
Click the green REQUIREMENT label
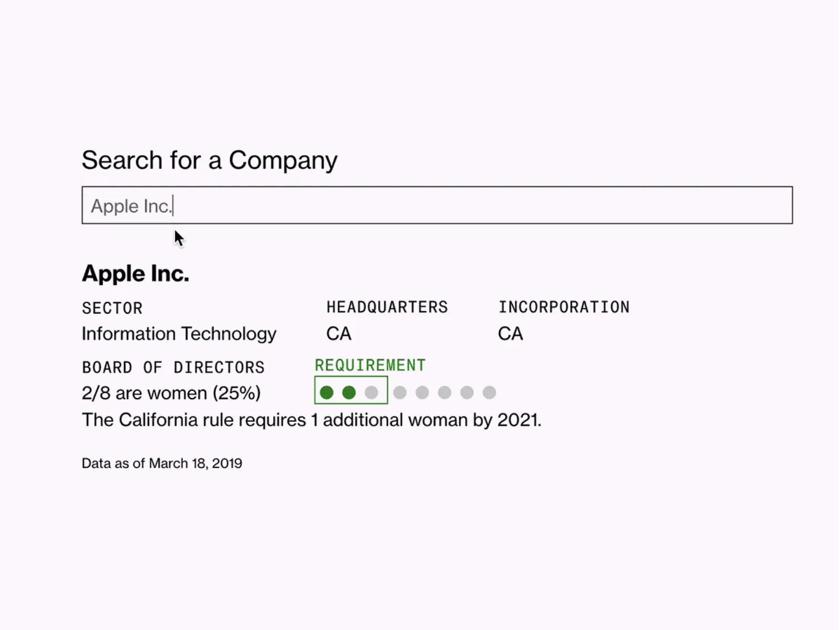tap(370, 366)
